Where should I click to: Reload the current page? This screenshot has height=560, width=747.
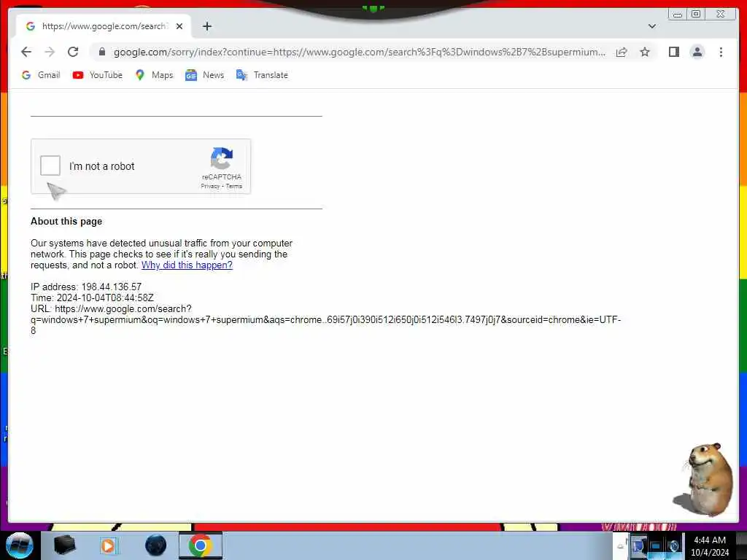click(73, 52)
